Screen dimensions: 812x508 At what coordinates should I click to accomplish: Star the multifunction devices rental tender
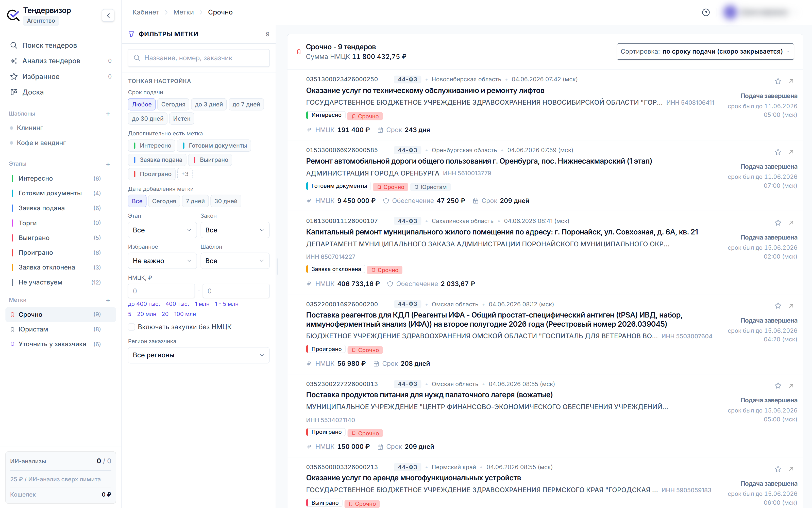(x=778, y=469)
